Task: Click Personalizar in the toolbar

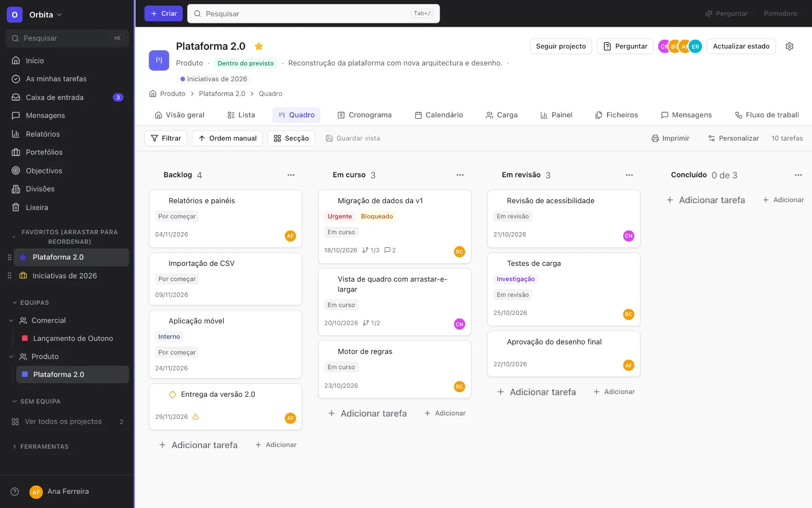Action: [x=733, y=138]
